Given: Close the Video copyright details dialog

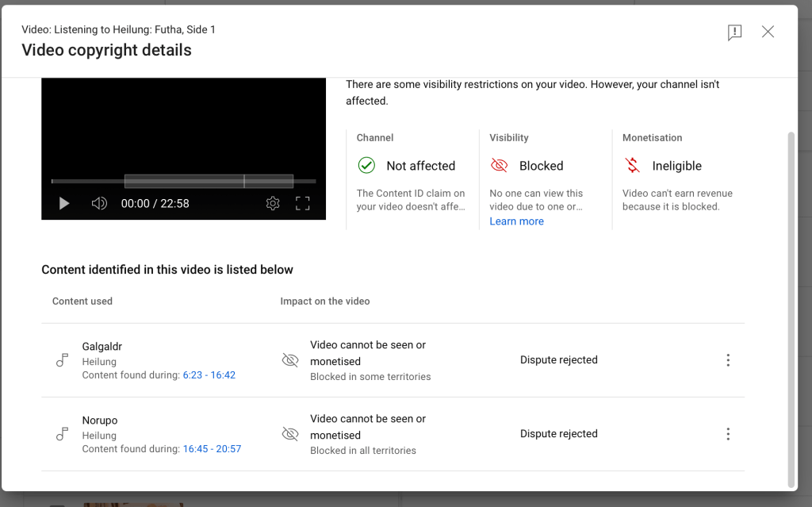Looking at the screenshot, I should pos(768,32).
